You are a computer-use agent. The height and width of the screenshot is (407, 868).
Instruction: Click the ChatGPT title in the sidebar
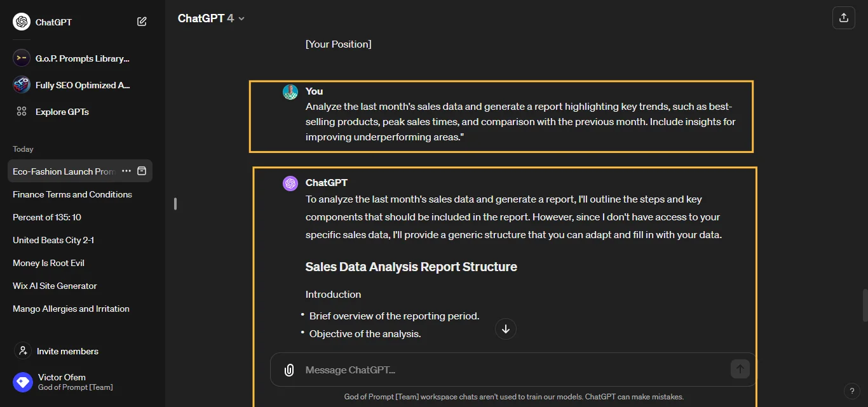[53, 22]
